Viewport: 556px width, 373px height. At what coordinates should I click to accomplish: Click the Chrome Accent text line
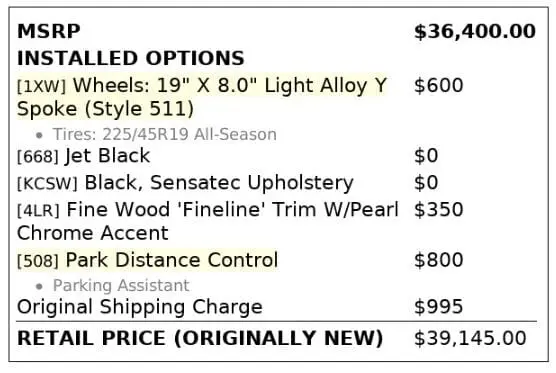coord(93,233)
